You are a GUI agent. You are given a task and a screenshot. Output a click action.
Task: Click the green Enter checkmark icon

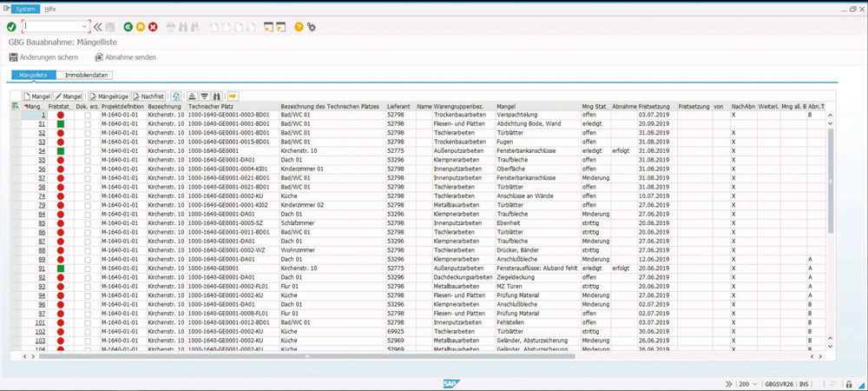point(10,27)
